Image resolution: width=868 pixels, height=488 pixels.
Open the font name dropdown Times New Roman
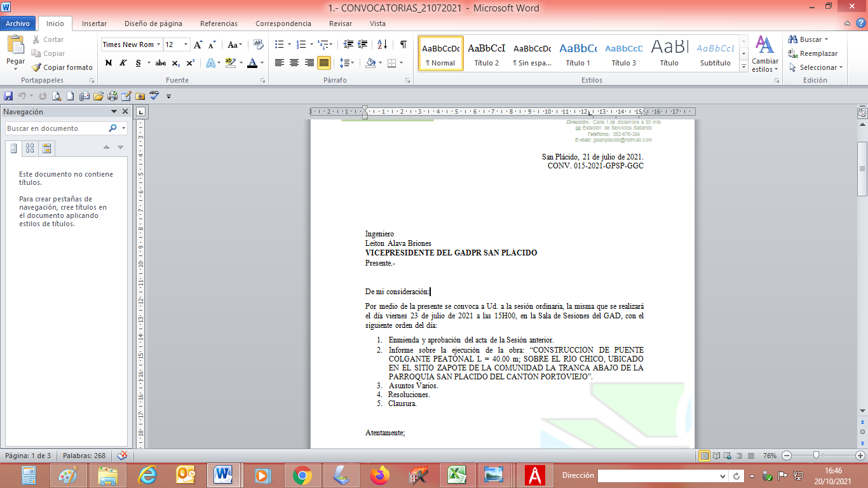130,44
